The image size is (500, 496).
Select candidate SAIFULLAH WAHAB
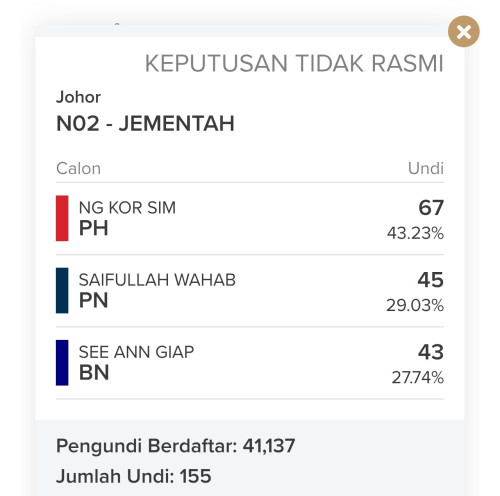pos(157,280)
